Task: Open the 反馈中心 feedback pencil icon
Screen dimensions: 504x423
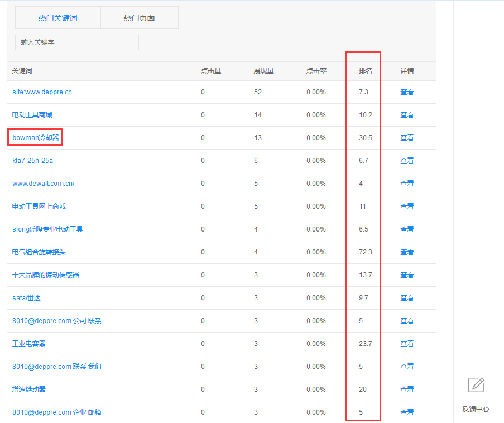Action: 476,385
